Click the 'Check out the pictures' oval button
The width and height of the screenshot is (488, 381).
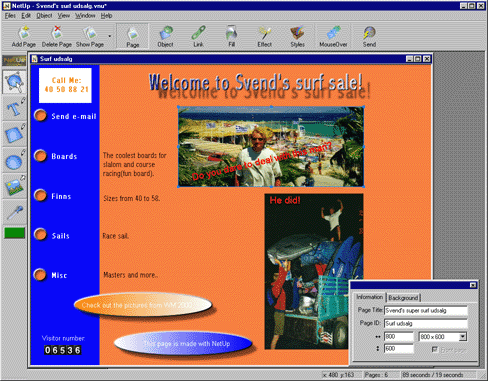click(143, 305)
